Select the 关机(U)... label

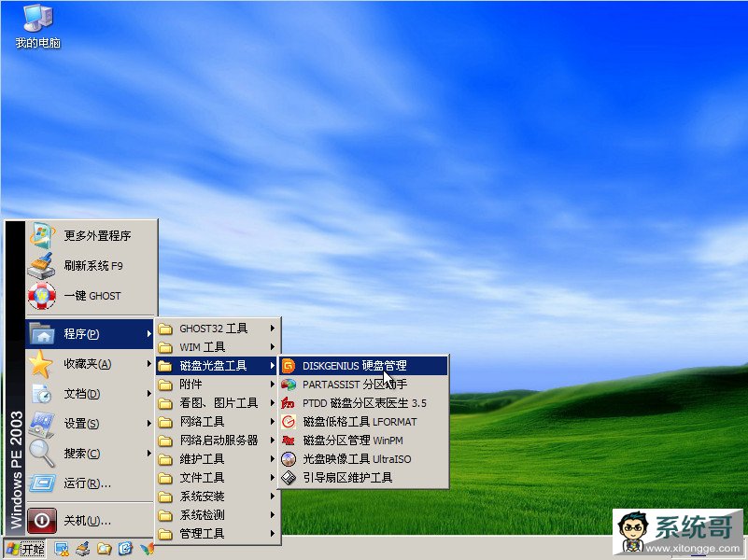click(x=87, y=521)
